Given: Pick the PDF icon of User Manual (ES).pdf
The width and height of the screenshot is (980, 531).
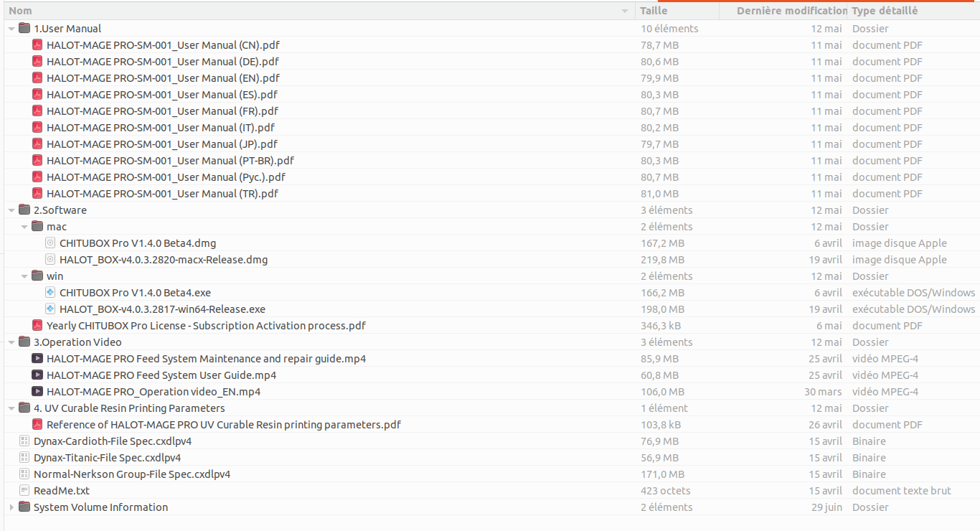Looking at the screenshot, I should (37, 95).
